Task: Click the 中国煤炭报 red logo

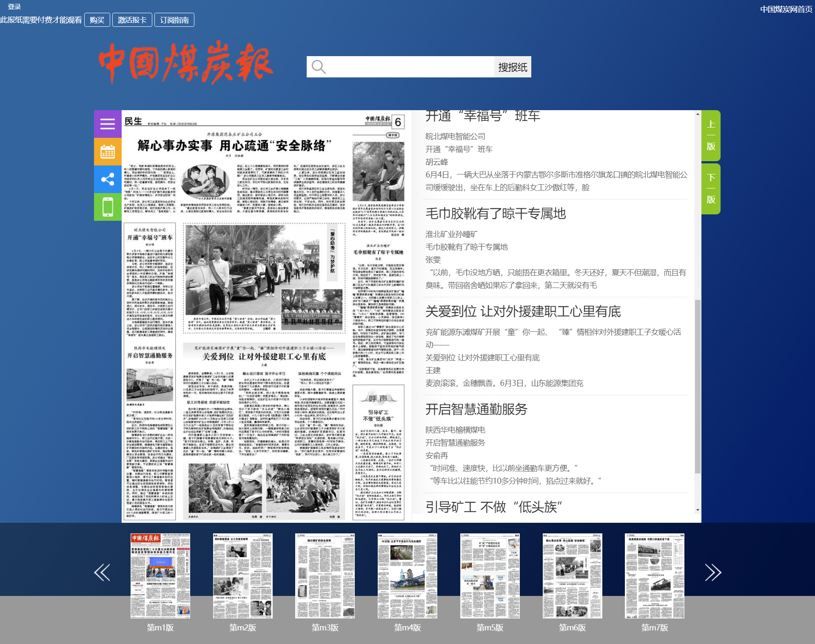Action: pos(185,63)
